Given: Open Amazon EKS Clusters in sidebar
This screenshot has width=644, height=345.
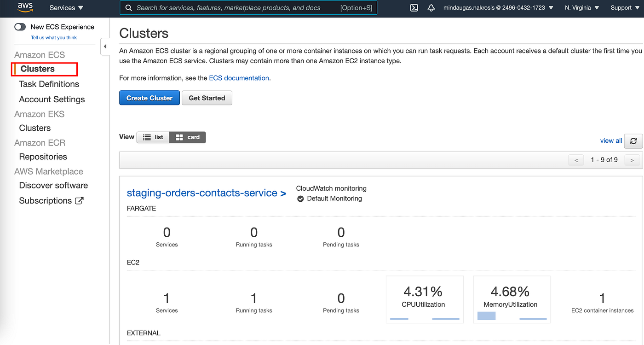Looking at the screenshot, I should tap(35, 128).
